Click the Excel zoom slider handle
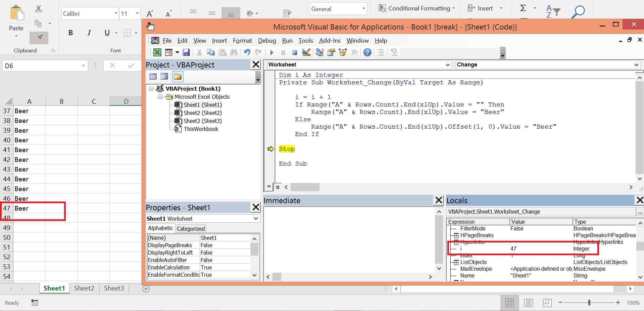This screenshot has width=644, height=311. 589,303
